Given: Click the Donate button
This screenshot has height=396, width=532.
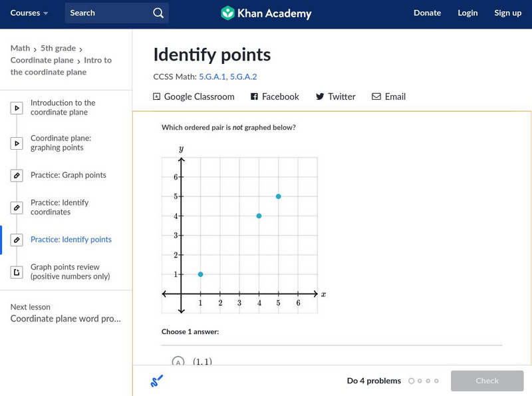Looking at the screenshot, I should pos(427,13).
